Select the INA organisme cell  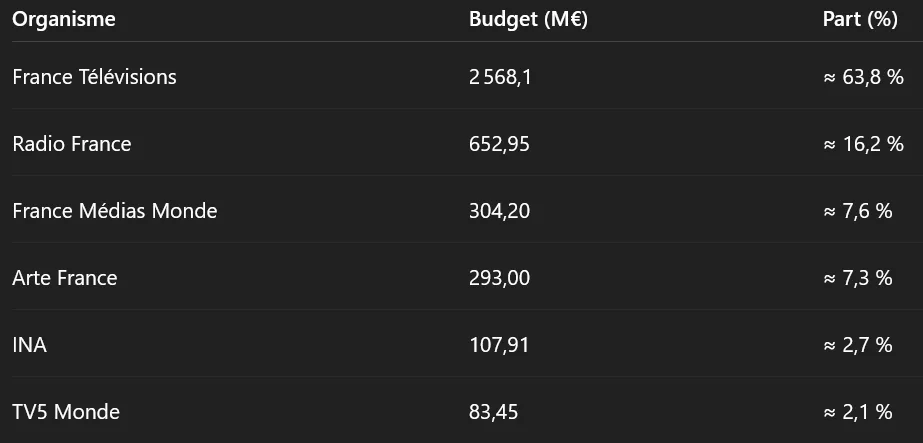[x=29, y=345]
